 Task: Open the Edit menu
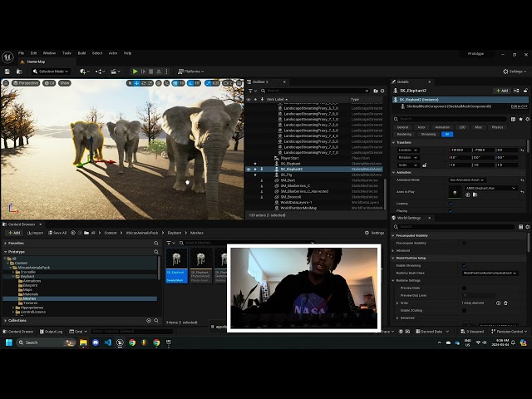click(33, 53)
